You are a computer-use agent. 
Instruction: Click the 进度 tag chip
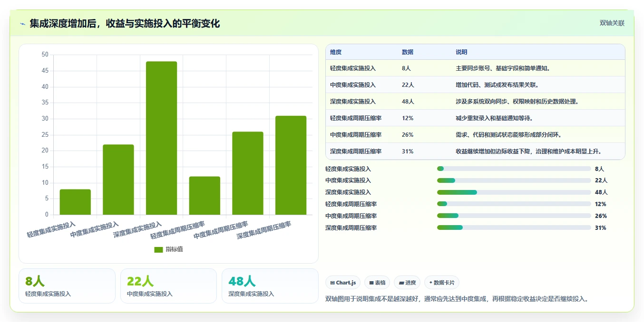tap(407, 283)
